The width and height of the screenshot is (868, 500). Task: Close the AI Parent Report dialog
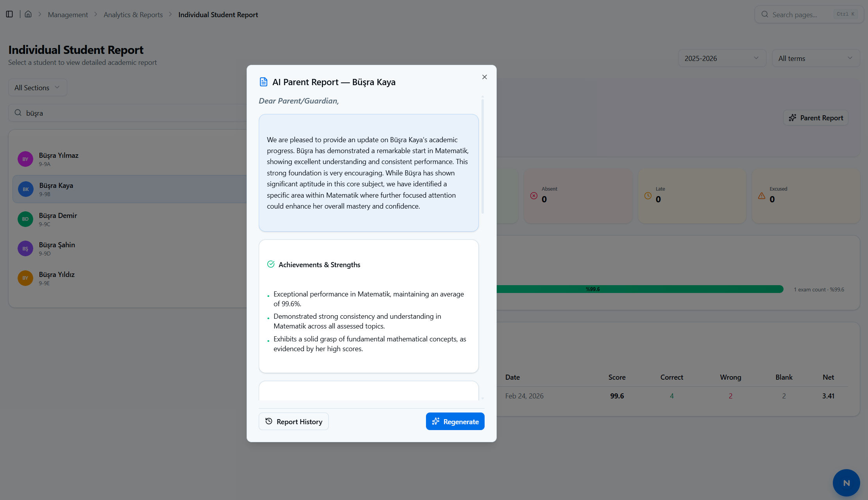(485, 77)
